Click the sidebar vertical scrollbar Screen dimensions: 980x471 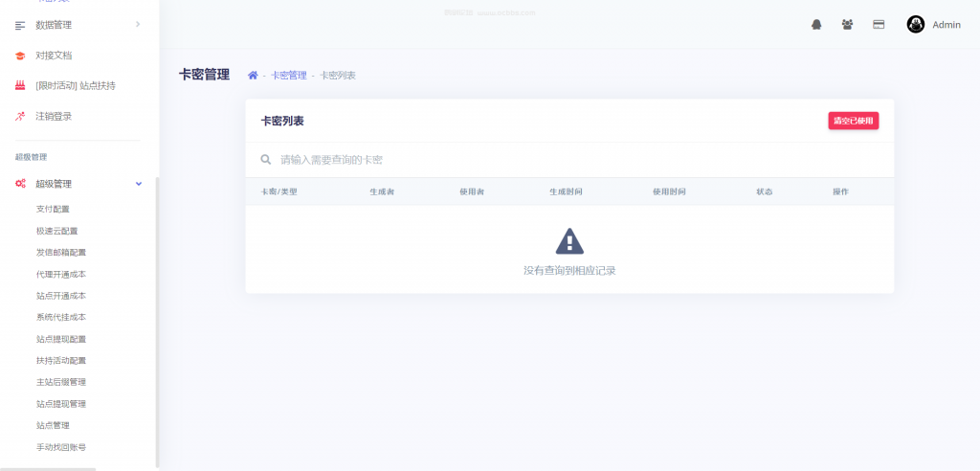157,322
